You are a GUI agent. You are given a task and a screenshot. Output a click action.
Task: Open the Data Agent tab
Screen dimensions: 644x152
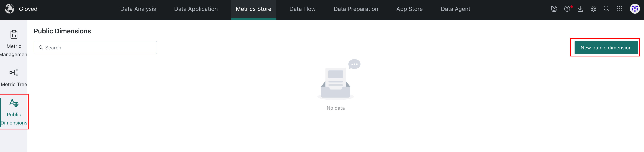click(455, 9)
